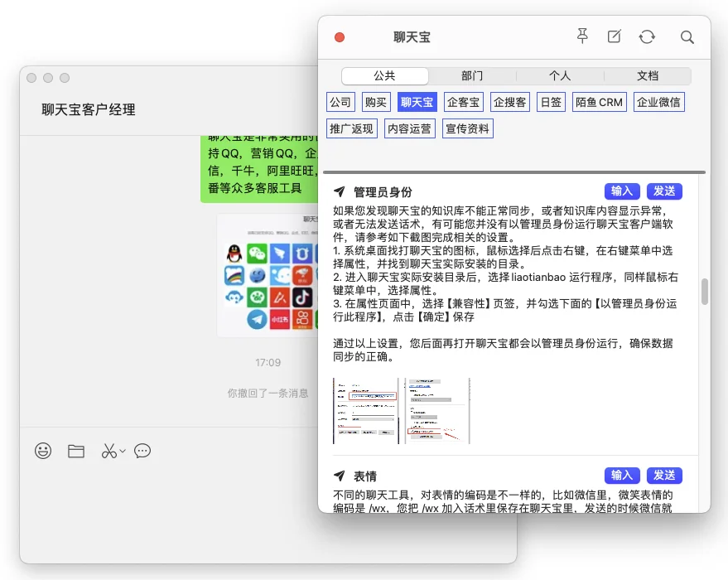
Task: Open second compatibility screenshot thumbnail
Action: point(437,411)
